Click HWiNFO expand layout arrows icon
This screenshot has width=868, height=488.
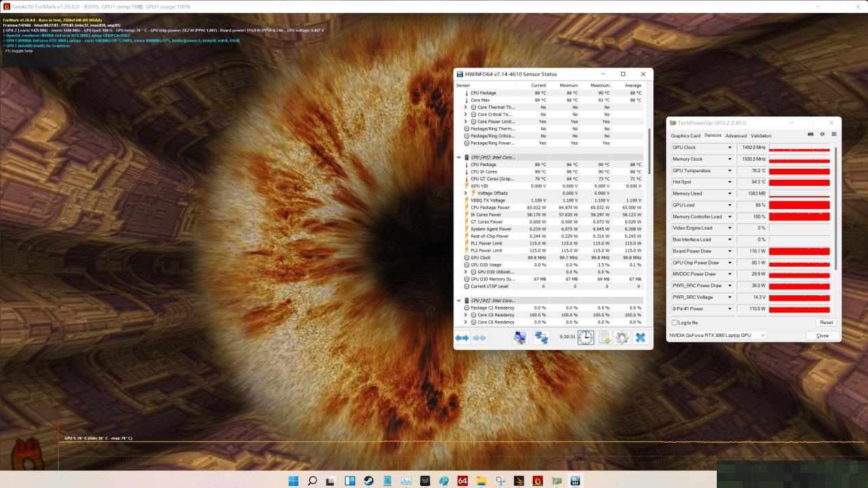462,338
